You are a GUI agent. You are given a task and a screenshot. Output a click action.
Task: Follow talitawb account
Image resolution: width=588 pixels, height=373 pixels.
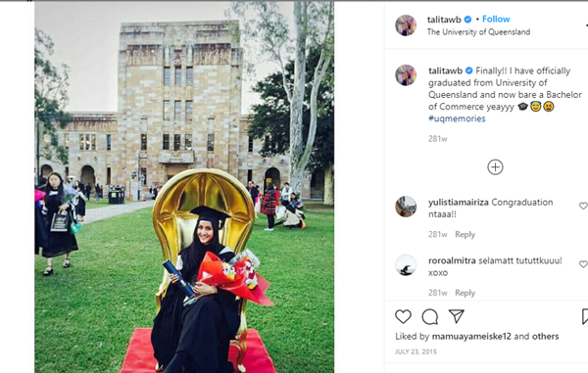point(496,20)
